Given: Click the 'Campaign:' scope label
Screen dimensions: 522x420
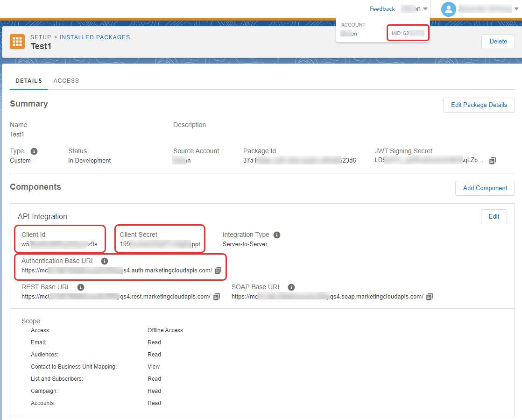Looking at the screenshot, I should (44, 391).
